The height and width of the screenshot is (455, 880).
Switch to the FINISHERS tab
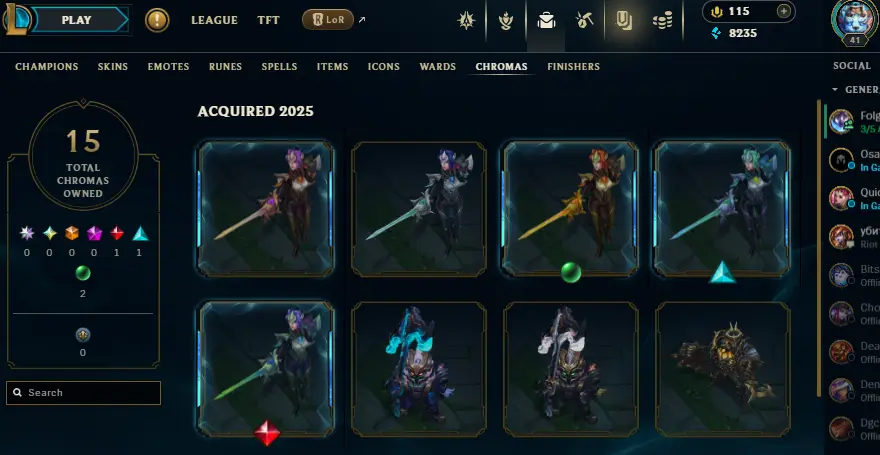574,66
